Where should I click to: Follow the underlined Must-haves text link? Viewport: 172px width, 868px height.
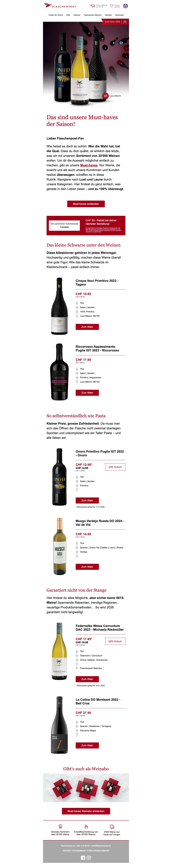pos(89,165)
